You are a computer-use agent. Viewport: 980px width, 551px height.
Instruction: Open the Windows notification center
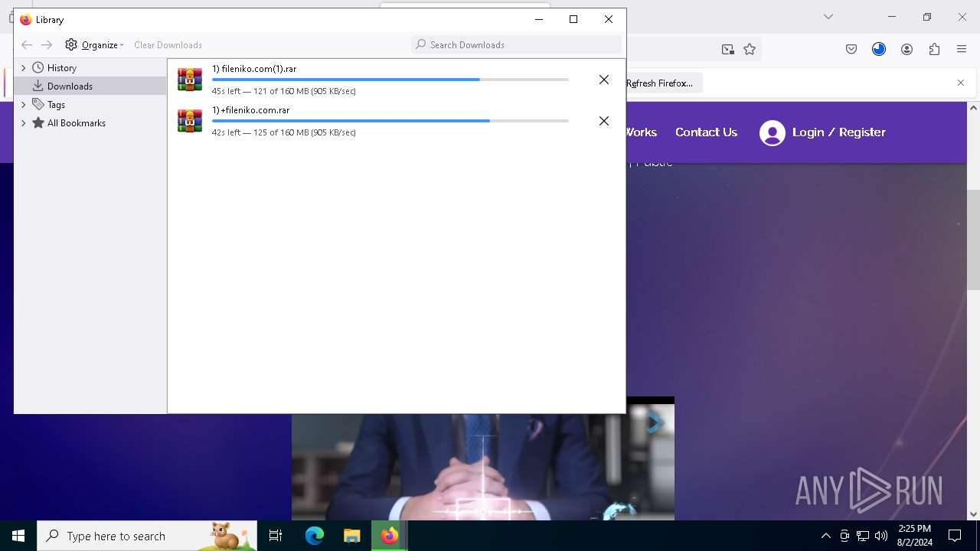(955, 536)
